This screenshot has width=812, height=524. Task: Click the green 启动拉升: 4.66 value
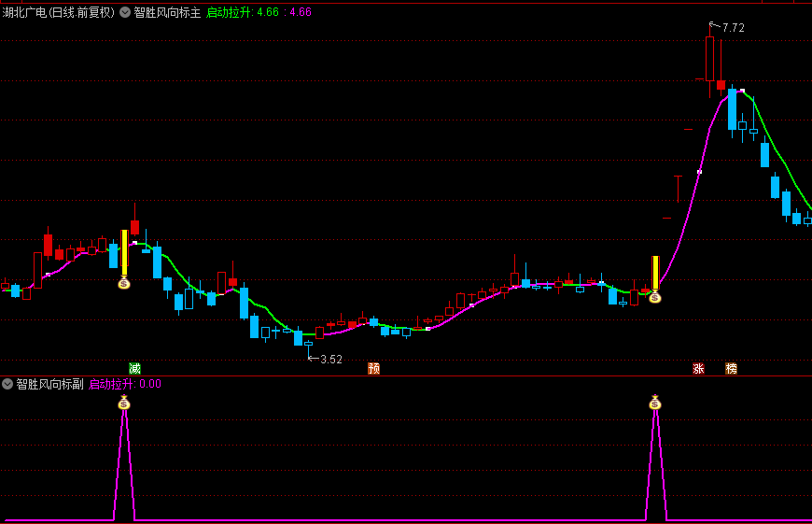click(x=243, y=12)
